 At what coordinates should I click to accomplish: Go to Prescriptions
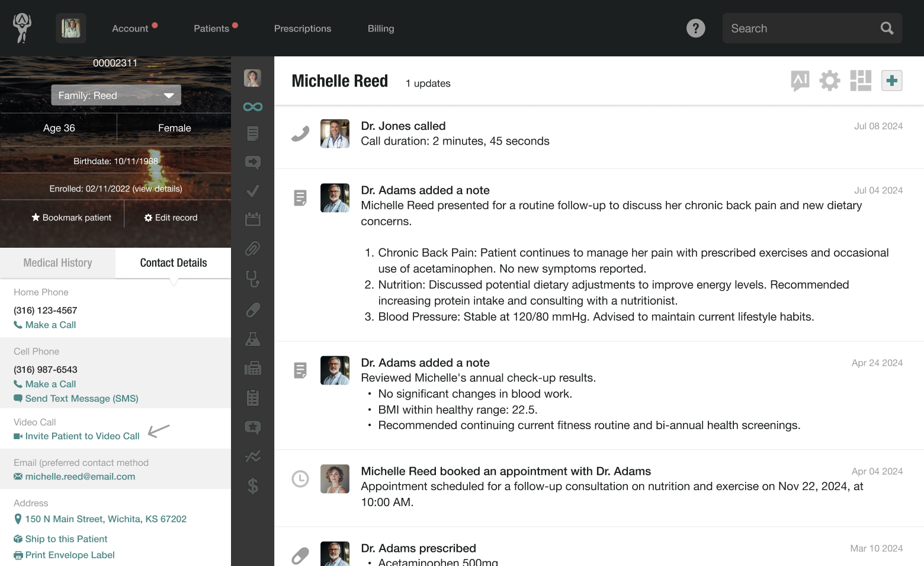(303, 28)
